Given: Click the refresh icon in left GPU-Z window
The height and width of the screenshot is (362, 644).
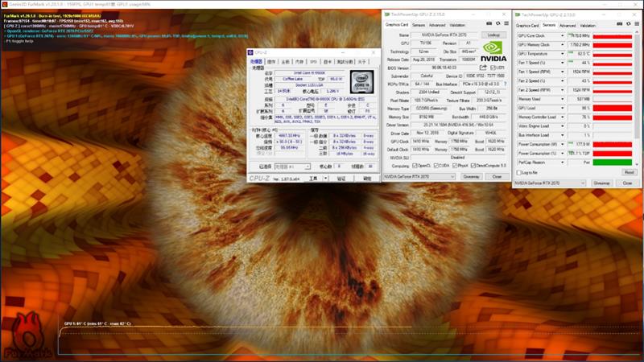Looking at the screenshot, I should (497, 24).
